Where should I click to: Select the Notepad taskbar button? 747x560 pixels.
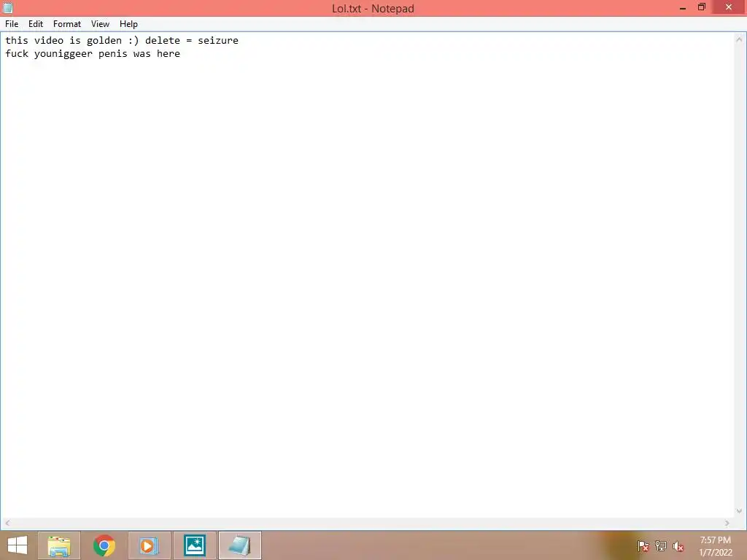pyautogui.click(x=239, y=545)
